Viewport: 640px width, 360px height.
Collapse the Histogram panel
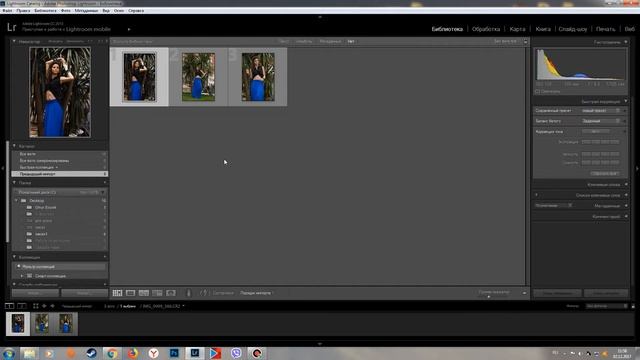(x=626, y=42)
